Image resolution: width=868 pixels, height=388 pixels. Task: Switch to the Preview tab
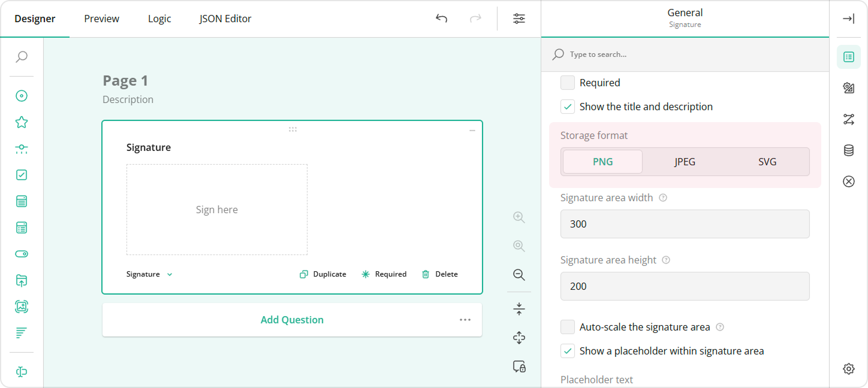tap(101, 19)
